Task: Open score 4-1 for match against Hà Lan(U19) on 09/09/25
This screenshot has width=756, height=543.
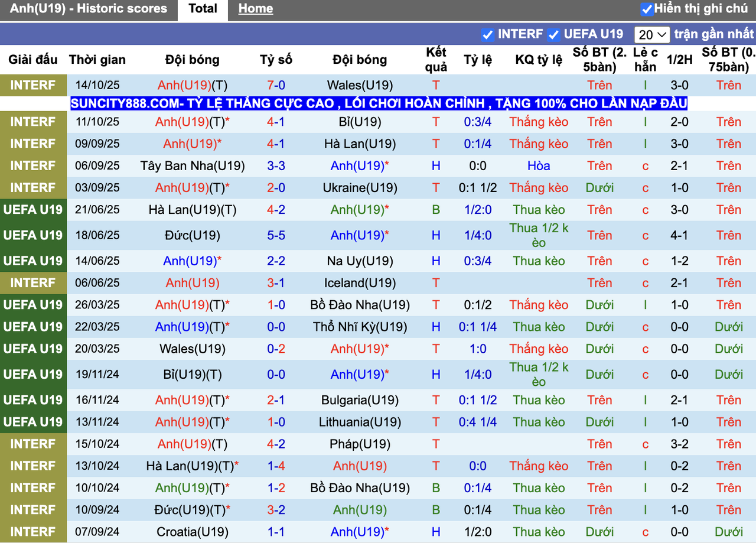Action: point(276,144)
